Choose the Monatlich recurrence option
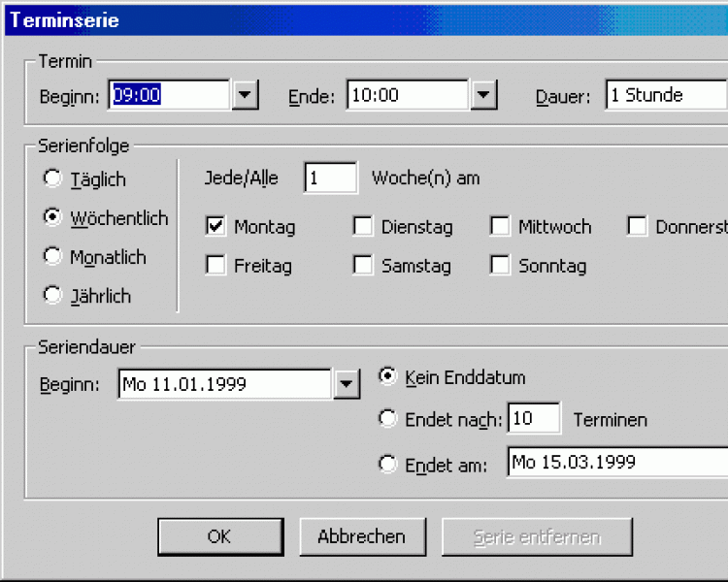Screen dimensions: 728x582 [x=52, y=257]
